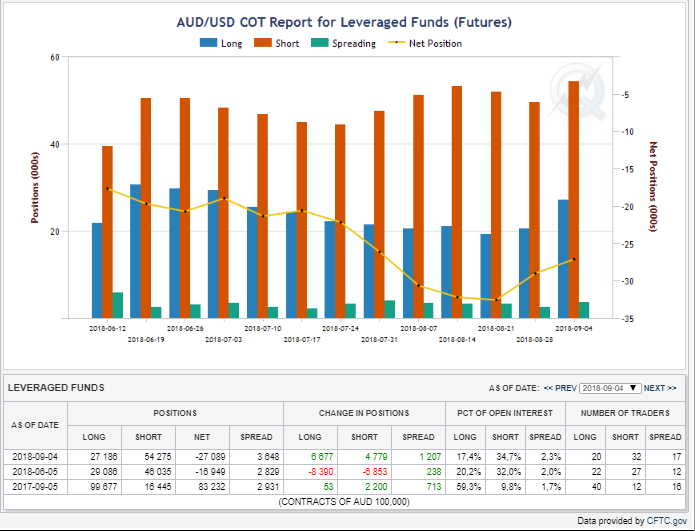
Task: Click the long position value 27 186
Action: (x=104, y=457)
